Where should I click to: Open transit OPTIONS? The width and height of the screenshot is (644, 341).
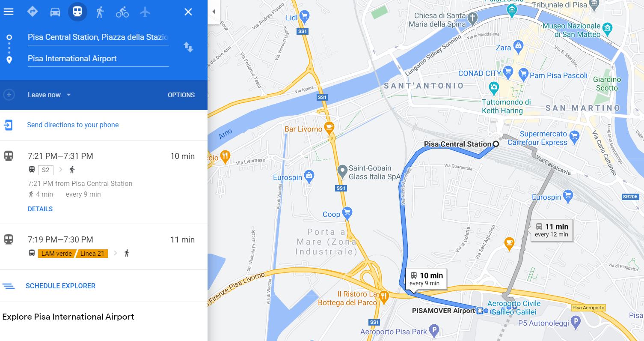tap(181, 95)
